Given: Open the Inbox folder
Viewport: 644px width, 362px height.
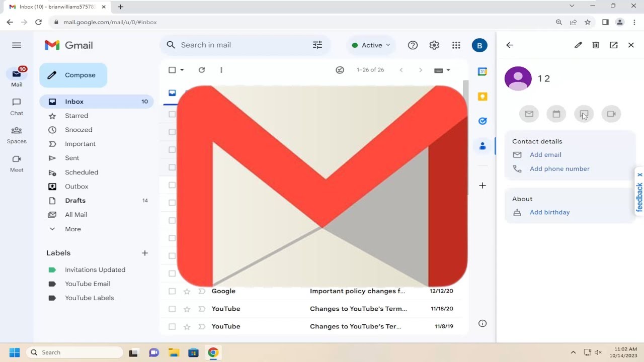Looking at the screenshot, I should point(97,102).
